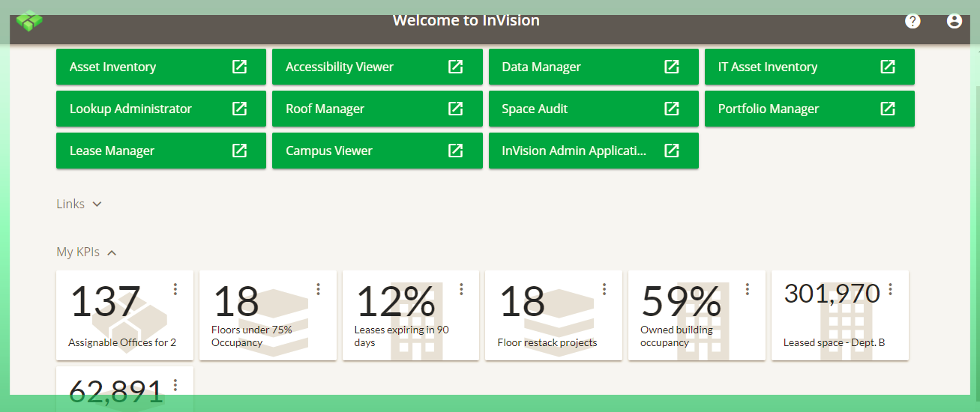This screenshot has height=412, width=980.
Task: Open options menu on Owned building occupancy card
Action: coord(748,289)
